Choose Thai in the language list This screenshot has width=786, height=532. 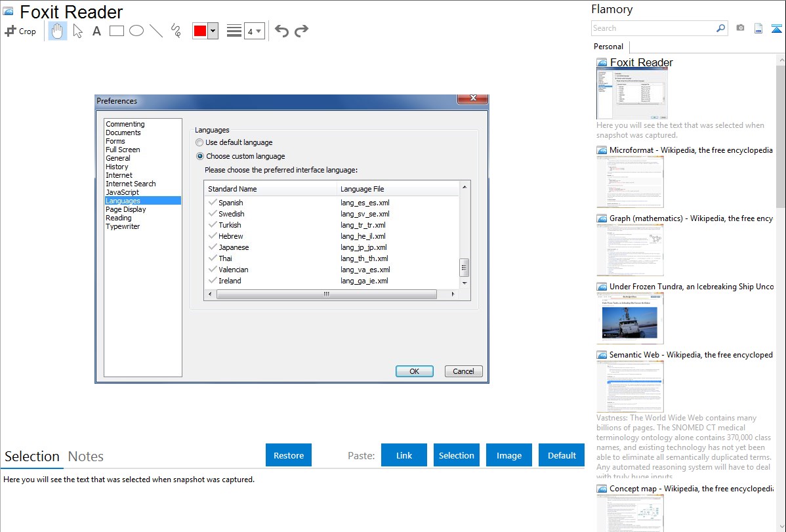pyautogui.click(x=225, y=258)
